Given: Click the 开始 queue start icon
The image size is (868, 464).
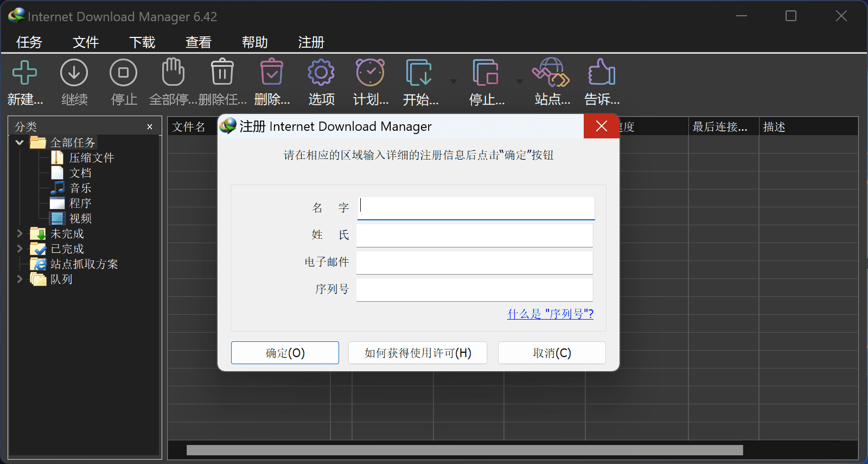Looking at the screenshot, I should (x=419, y=73).
